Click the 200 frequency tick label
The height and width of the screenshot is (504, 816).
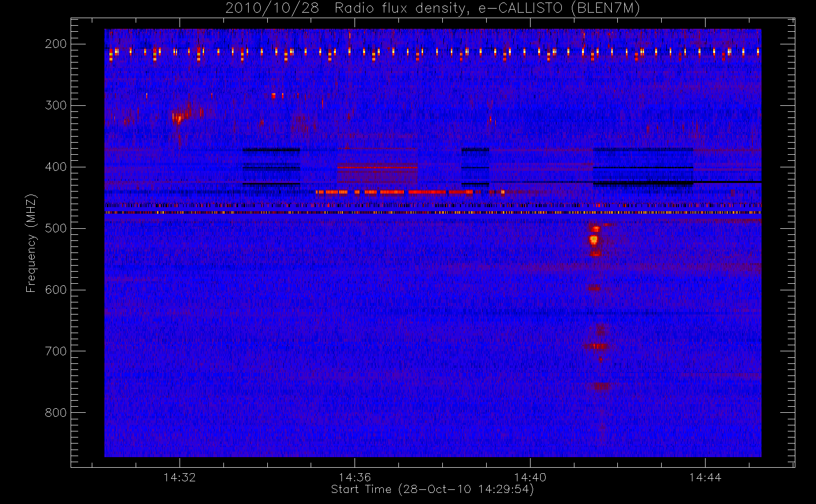tap(56, 44)
